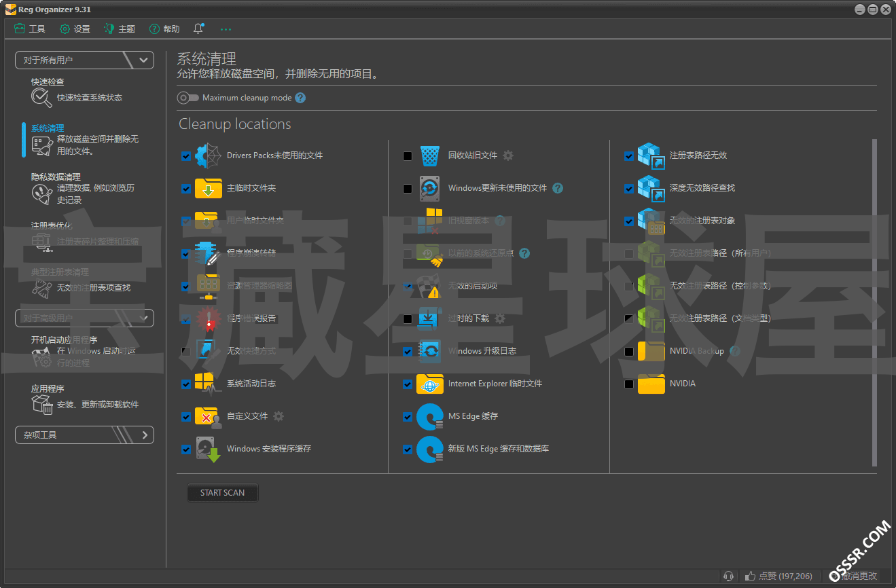This screenshot has height=588, width=896.
Task: Click the Windows 升级日志 icon
Action: (x=430, y=351)
